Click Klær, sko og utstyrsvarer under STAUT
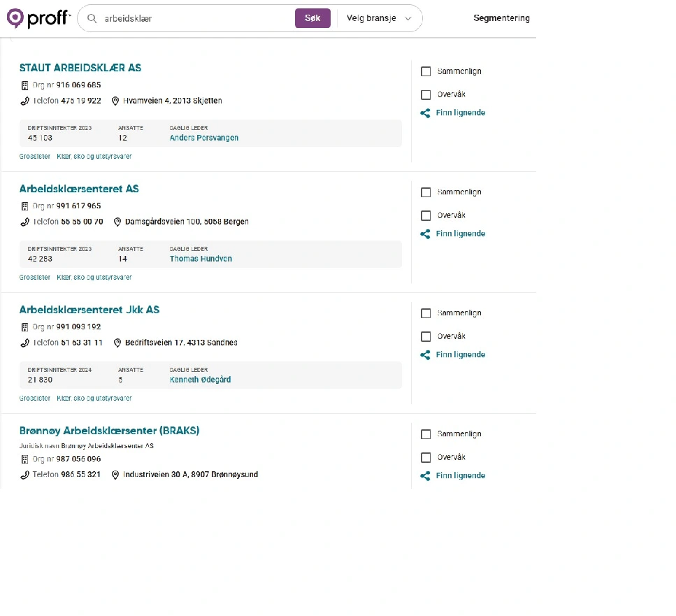The height and width of the screenshot is (616, 676). 94,157
